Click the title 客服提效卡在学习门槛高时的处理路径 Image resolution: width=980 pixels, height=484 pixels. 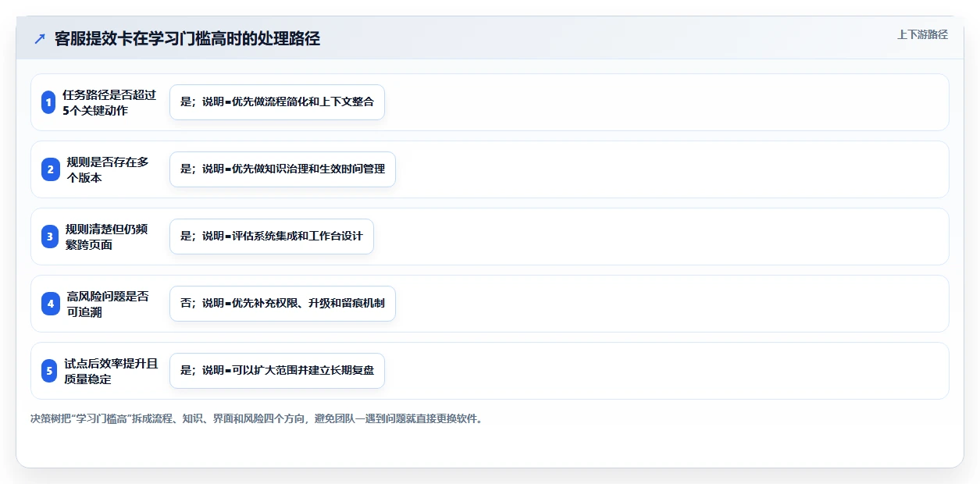tap(187, 39)
